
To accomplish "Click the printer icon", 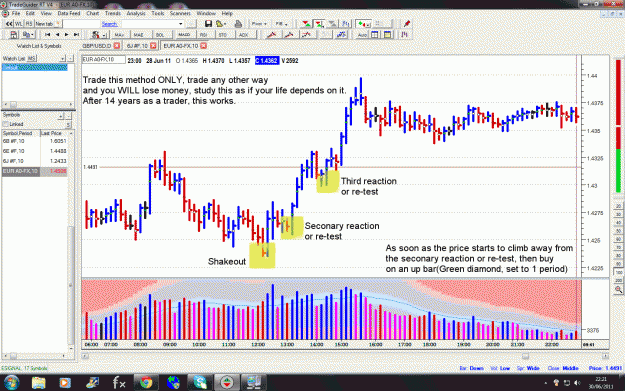I will [x=238, y=24].
